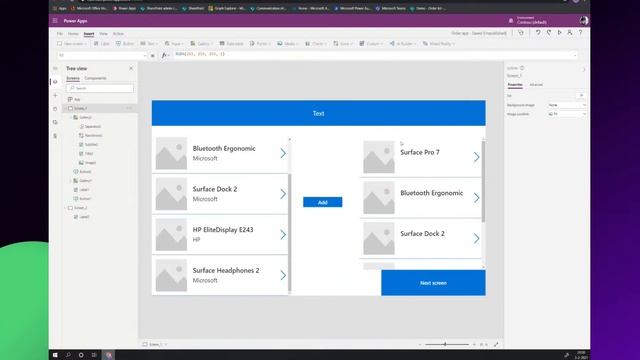Open the Power Apps waffle app launcher
Image resolution: width=640 pixels, height=360 pixels.
(x=55, y=20)
